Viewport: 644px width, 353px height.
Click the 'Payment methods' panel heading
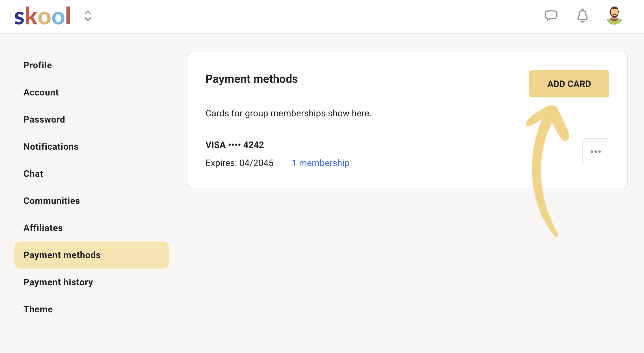(252, 79)
